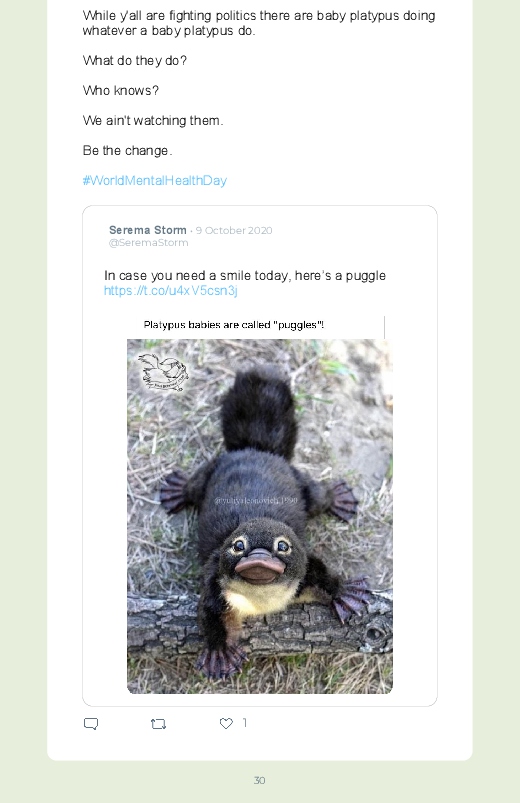Image resolution: width=520 pixels, height=803 pixels.
Task: Click the like count number 1
Action: (x=245, y=723)
